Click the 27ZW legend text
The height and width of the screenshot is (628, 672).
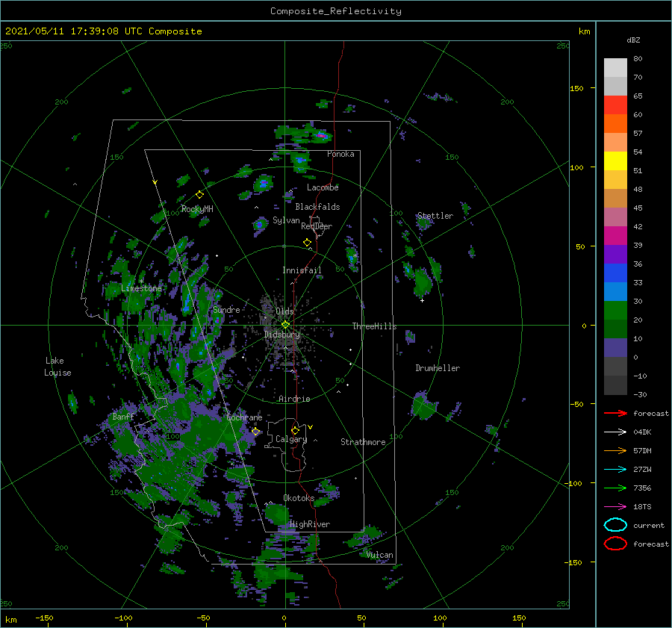pyautogui.click(x=642, y=470)
